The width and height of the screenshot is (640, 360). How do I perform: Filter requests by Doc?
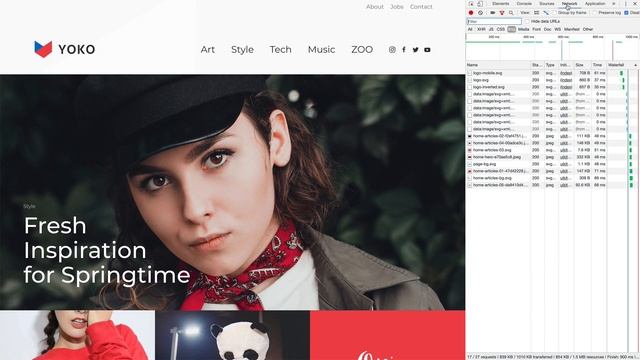click(x=547, y=29)
